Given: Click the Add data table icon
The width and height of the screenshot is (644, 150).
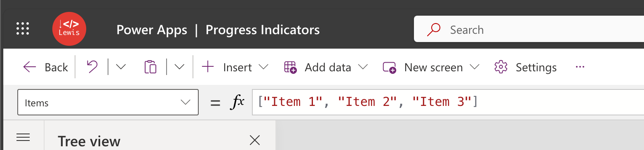Looking at the screenshot, I should [x=291, y=67].
